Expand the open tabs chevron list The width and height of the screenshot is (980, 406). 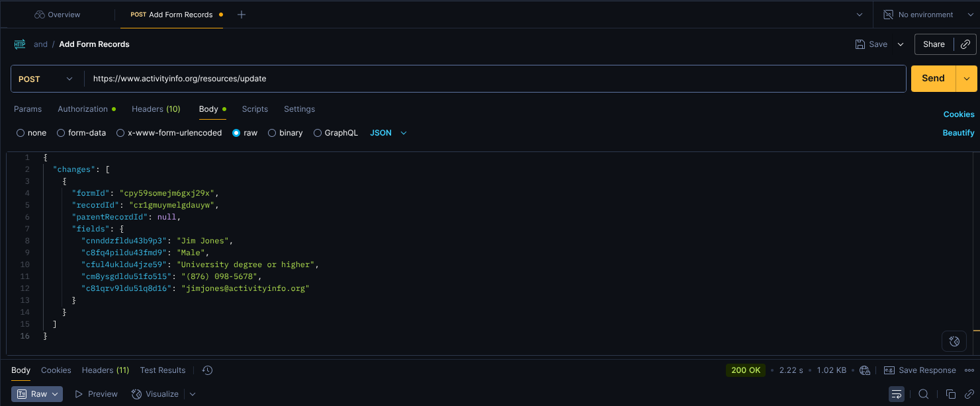point(860,15)
